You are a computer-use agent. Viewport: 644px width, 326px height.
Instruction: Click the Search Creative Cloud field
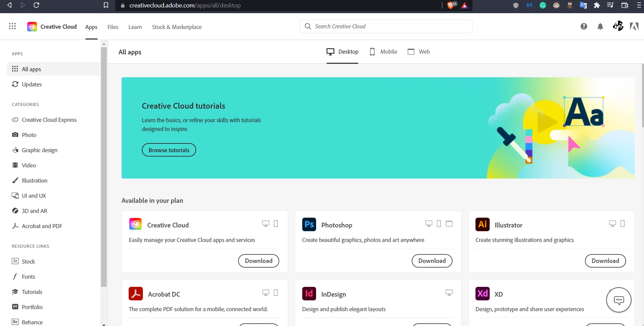386,26
